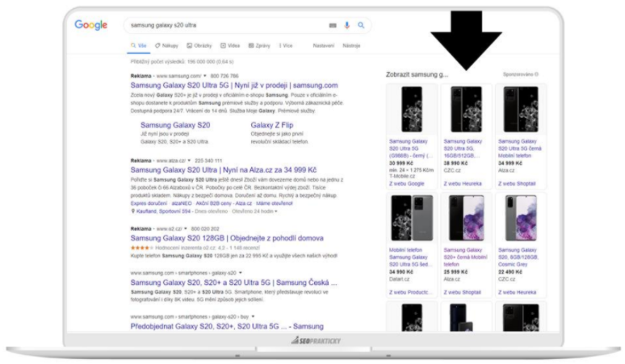Expand dropdown arrow next to www.o2.cz/ ad
The image size is (625, 364).
(x=186, y=228)
